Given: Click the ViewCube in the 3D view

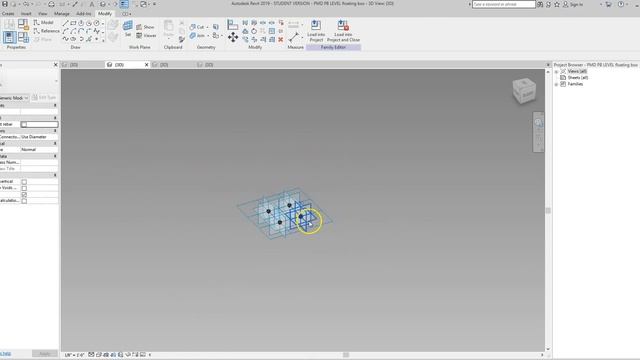Looking at the screenshot, I should [524, 90].
